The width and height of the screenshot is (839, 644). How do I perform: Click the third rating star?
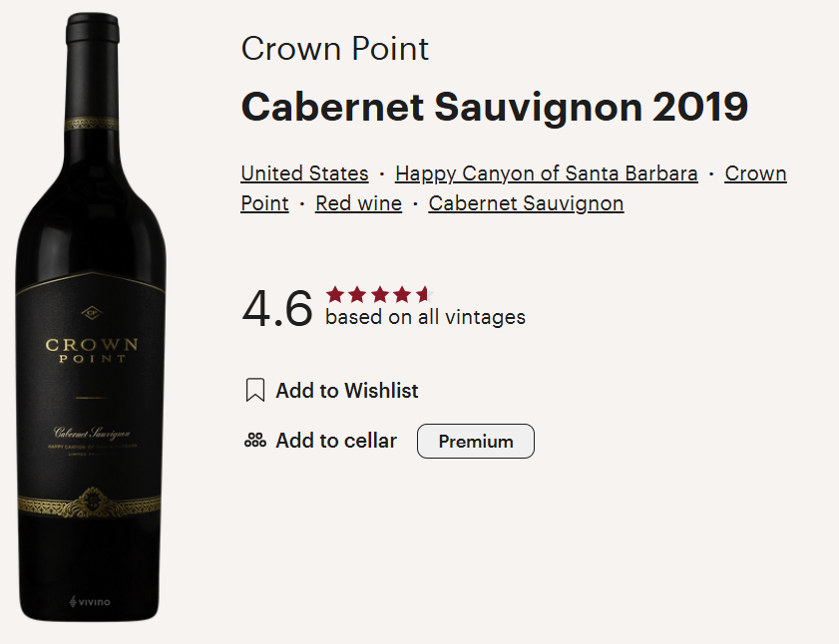coord(380,294)
